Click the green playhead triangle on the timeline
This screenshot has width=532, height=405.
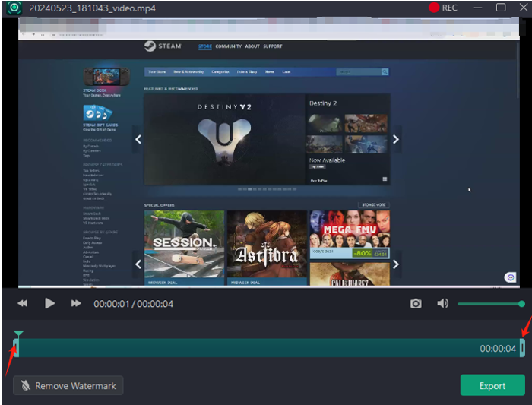tap(18, 334)
